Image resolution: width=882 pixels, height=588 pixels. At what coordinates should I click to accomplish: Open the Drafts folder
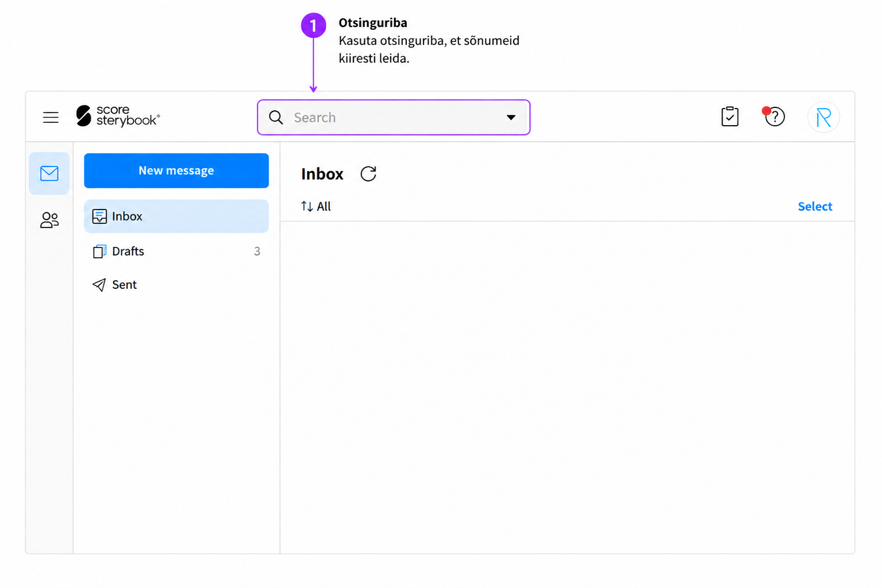tap(176, 252)
